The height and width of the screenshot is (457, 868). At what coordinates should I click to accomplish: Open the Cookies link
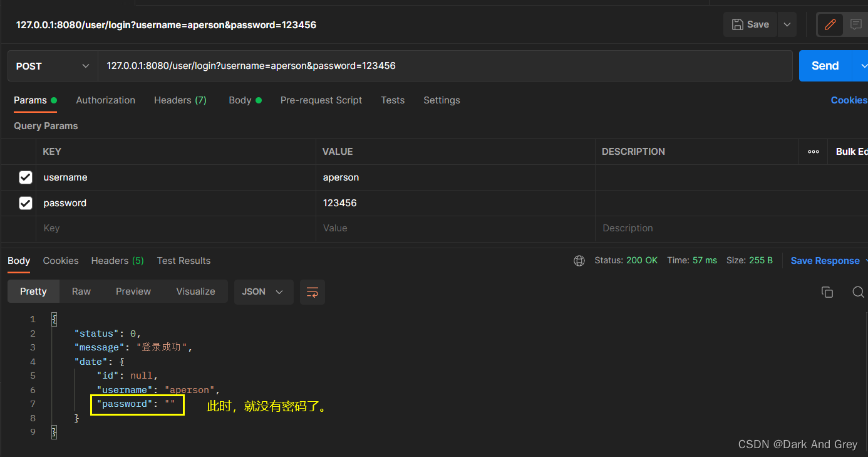tap(849, 100)
